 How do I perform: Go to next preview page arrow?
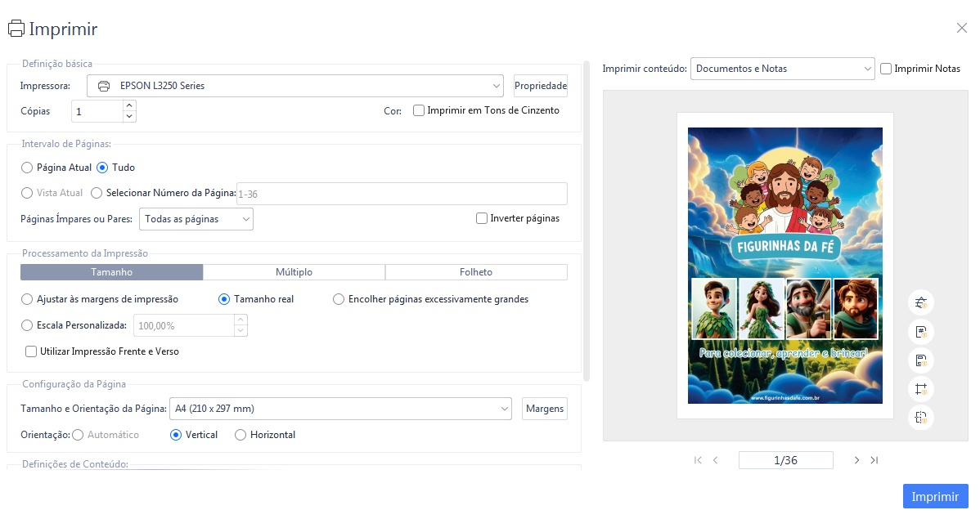coord(856,460)
